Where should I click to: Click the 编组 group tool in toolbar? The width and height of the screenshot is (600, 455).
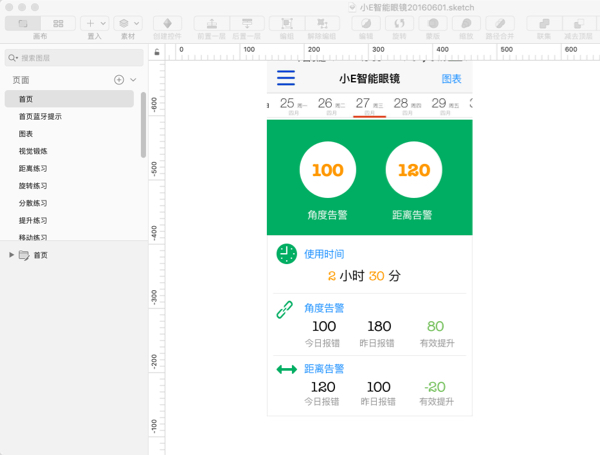point(287,22)
